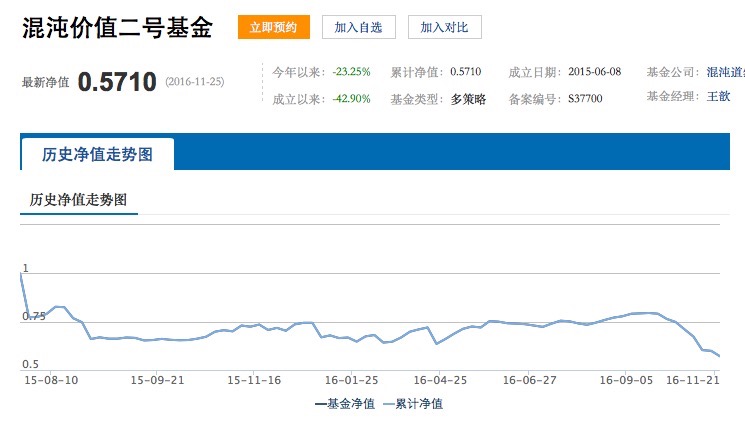Click the chart line's starting peak at 1
This screenshot has width=745, height=434.
[21, 273]
